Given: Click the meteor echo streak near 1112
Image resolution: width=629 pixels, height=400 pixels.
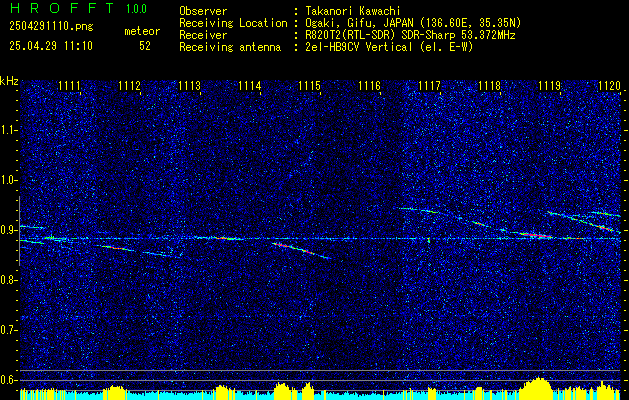Looking at the screenshot, I should pyautogui.click(x=118, y=248).
